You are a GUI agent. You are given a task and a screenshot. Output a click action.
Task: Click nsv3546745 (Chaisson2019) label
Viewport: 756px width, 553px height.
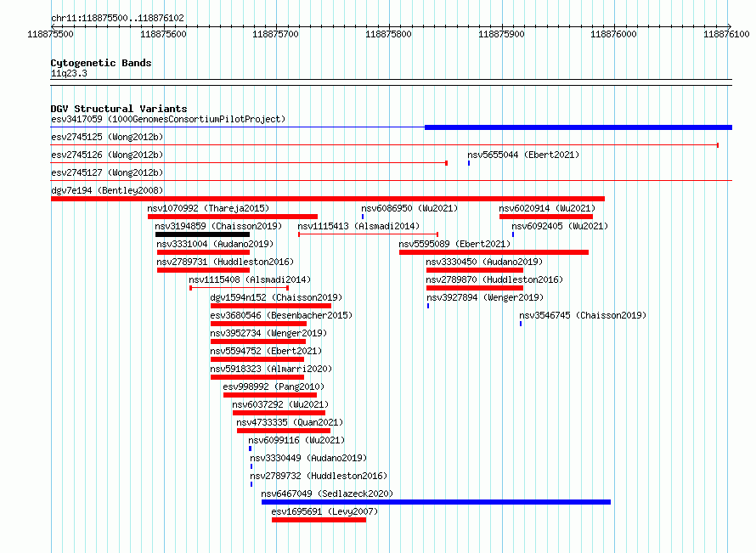click(583, 315)
